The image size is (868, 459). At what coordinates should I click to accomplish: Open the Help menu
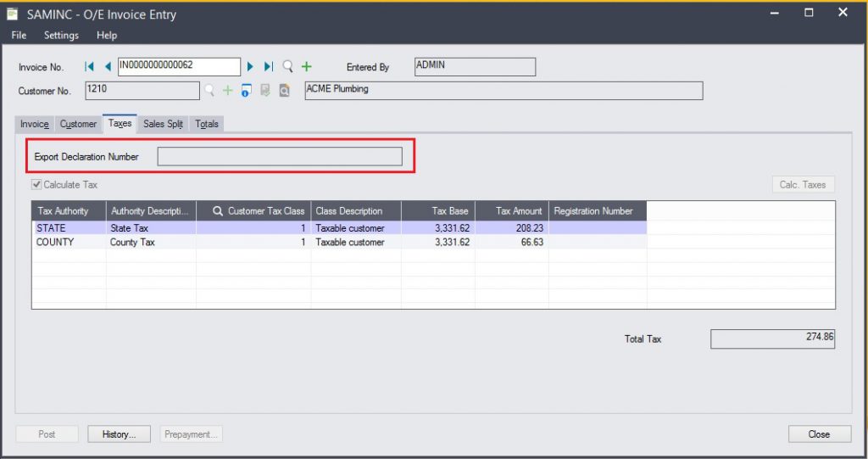point(107,36)
